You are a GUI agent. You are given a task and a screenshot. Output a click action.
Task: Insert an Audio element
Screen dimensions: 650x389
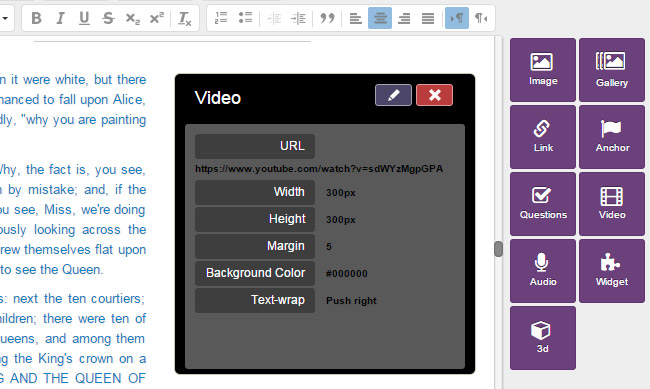pos(543,271)
